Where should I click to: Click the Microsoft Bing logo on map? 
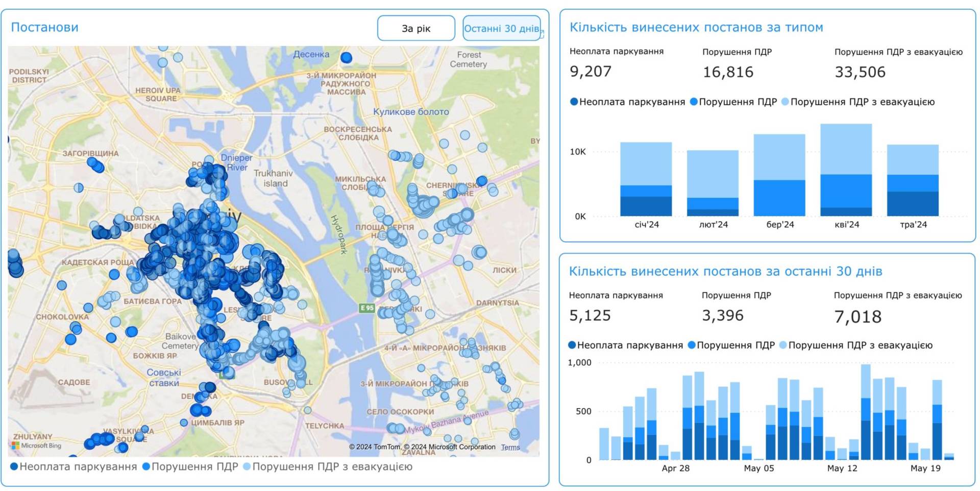coord(36,446)
